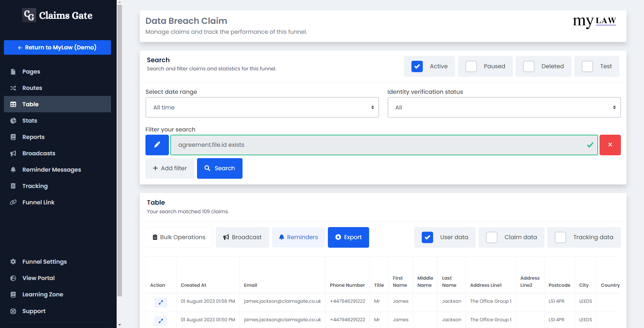The image size is (644, 328).
Task: Click the Table grid icon in the sidebar
Action: pyautogui.click(x=13, y=104)
